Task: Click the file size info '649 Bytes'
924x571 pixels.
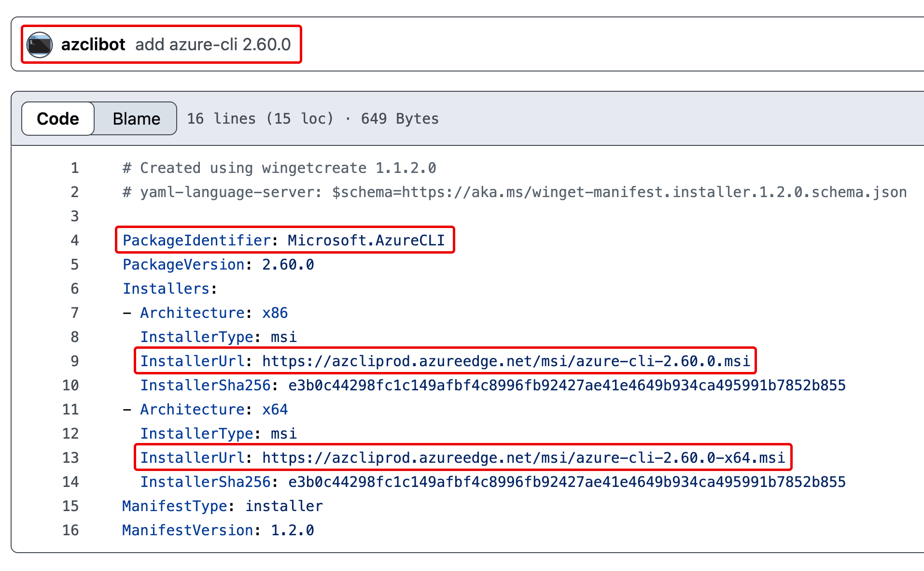Action: [399, 119]
